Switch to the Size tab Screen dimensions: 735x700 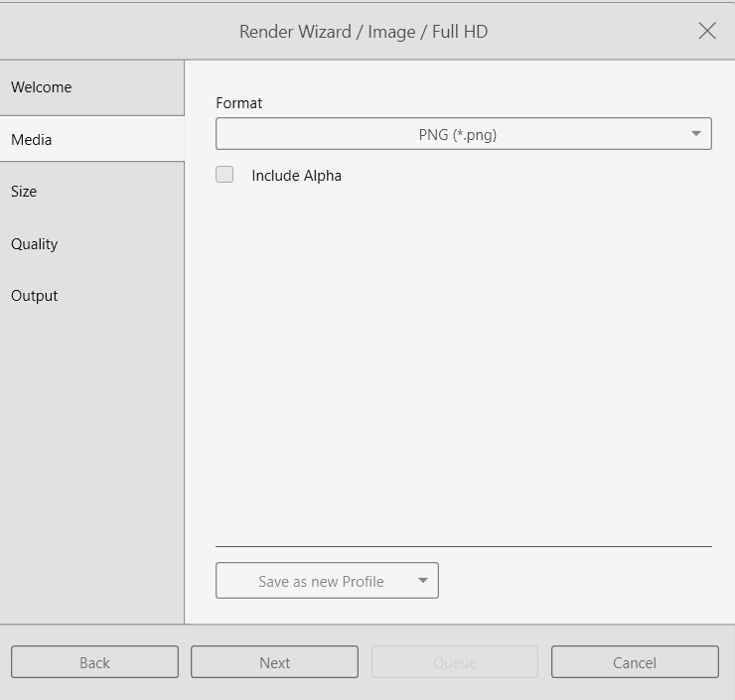pos(91,192)
